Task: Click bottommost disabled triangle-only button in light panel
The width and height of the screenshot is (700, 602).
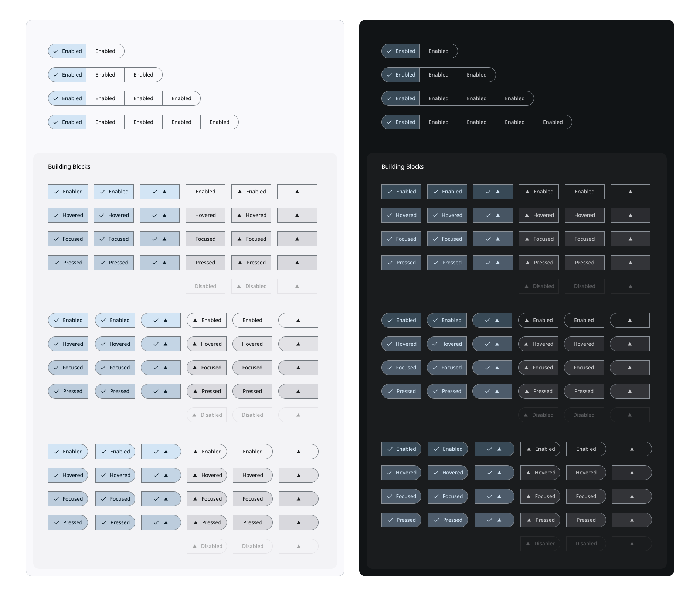Action: 298,546
